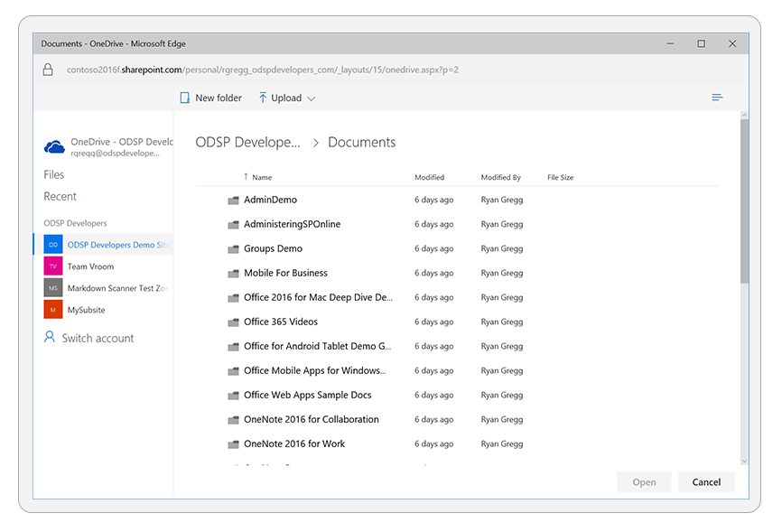Click the ODSP Develo breadcrumb link
782x532 pixels.
(247, 142)
